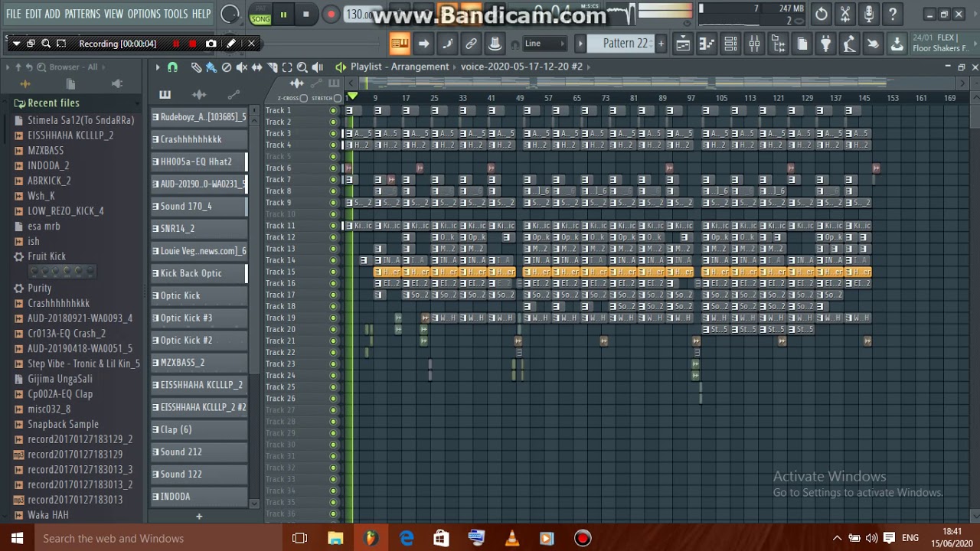Select the Playback speaker tool in playlist
Viewport: 980px width, 551px height.
tap(318, 67)
